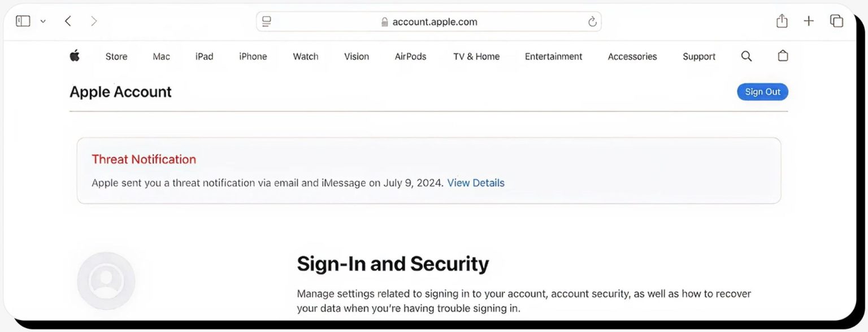Switch to the Entertainment section
Screen dimensions: 868x332
pyautogui.click(x=553, y=56)
